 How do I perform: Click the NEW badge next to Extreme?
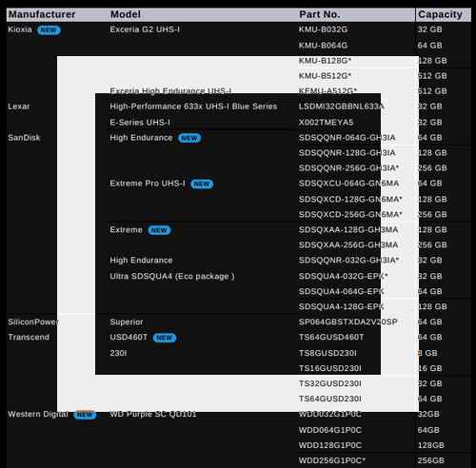(x=159, y=230)
